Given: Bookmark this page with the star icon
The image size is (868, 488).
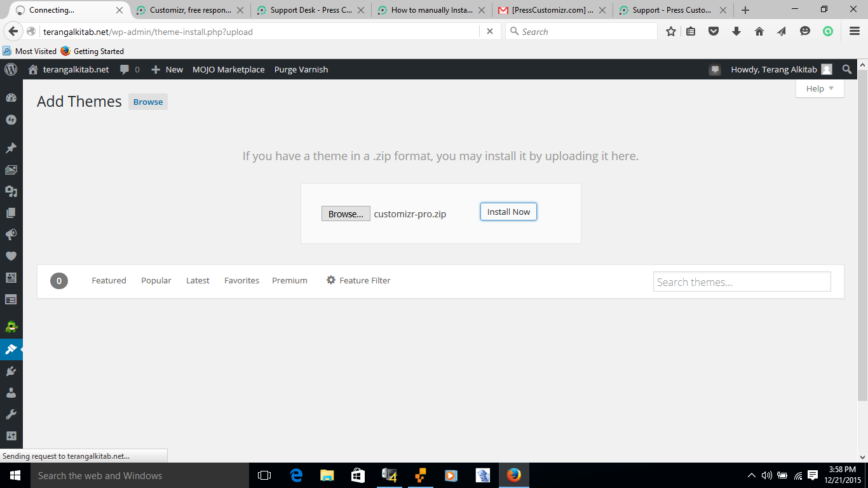Looking at the screenshot, I should (670, 32).
